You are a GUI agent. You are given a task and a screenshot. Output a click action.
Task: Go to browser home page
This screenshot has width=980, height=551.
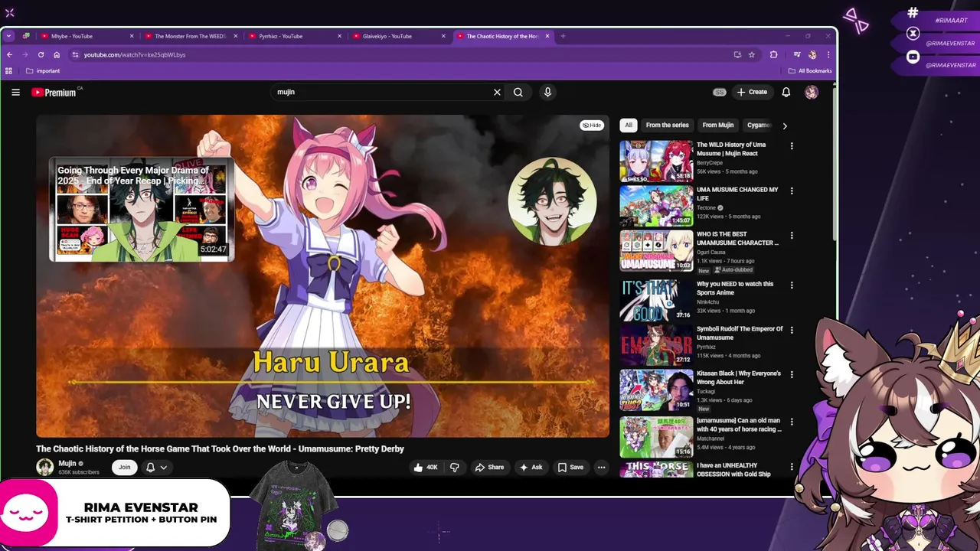57,54
